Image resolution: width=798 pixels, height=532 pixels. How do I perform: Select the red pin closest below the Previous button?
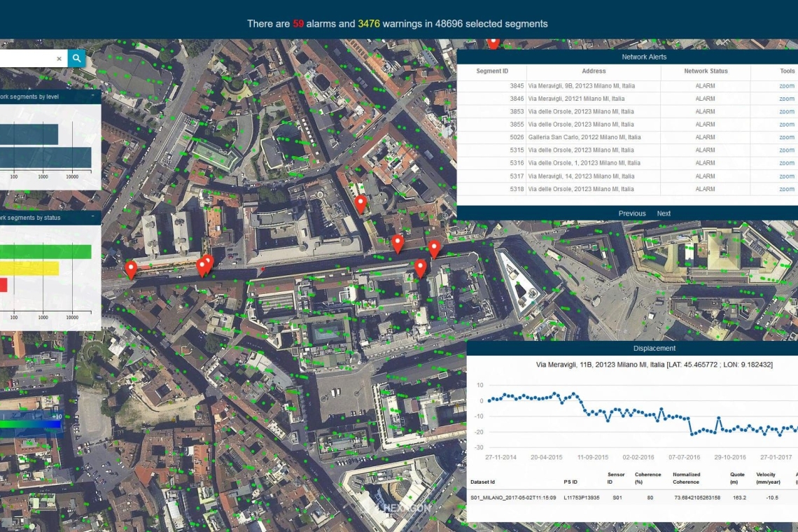coord(434,249)
